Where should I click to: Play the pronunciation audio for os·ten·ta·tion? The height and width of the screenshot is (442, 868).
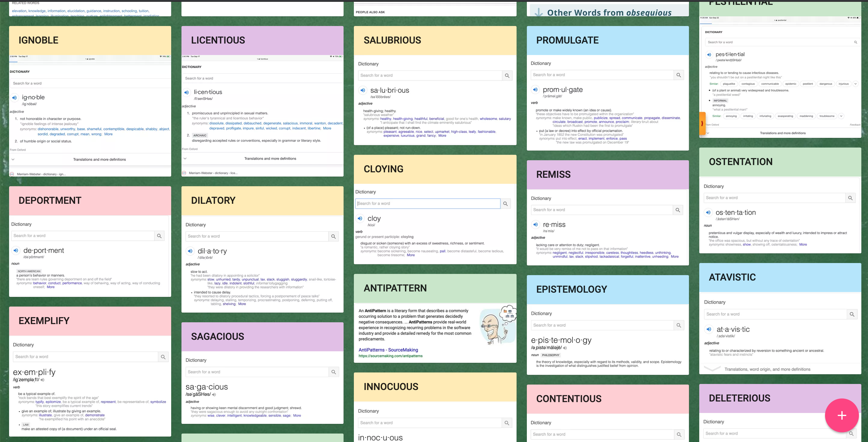pyautogui.click(x=708, y=213)
